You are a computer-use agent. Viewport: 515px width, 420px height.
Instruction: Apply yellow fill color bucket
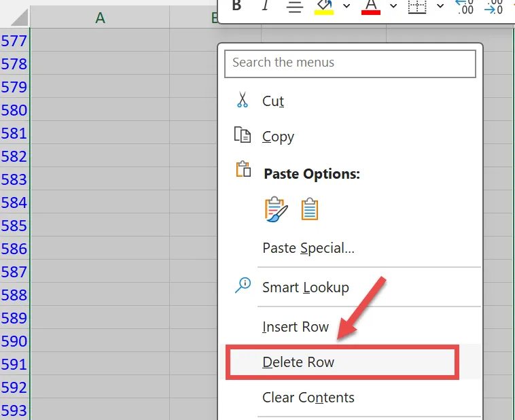(325, 6)
